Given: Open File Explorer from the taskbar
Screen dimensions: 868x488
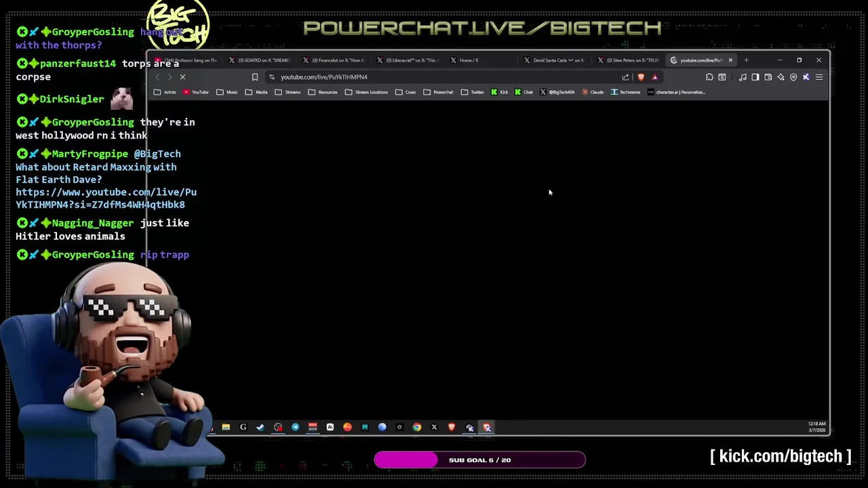Looking at the screenshot, I should tap(226, 428).
